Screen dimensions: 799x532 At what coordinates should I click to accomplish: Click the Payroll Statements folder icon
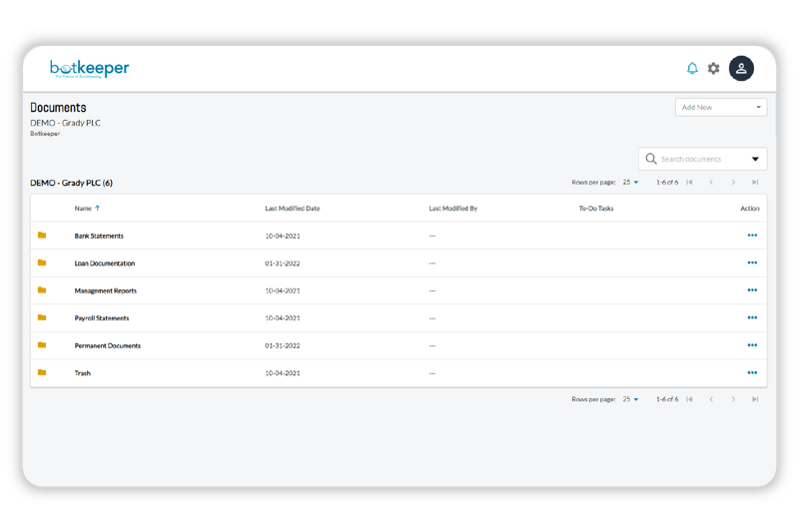pyautogui.click(x=42, y=317)
